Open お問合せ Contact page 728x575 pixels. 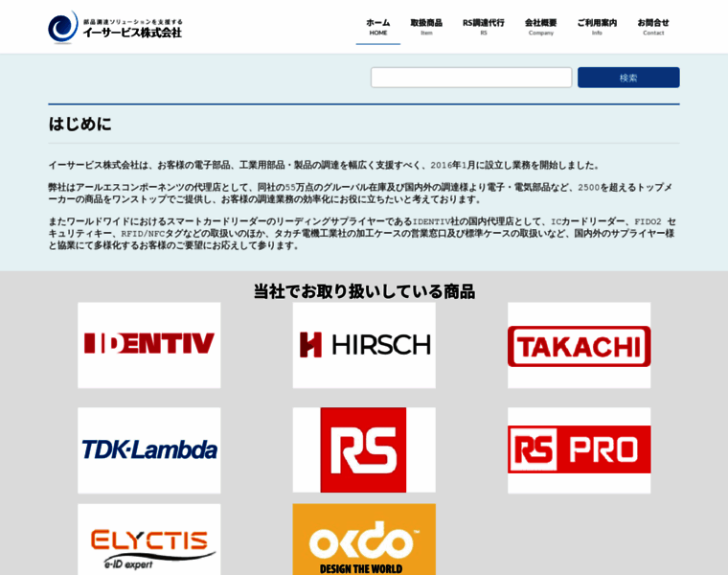(x=652, y=27)
